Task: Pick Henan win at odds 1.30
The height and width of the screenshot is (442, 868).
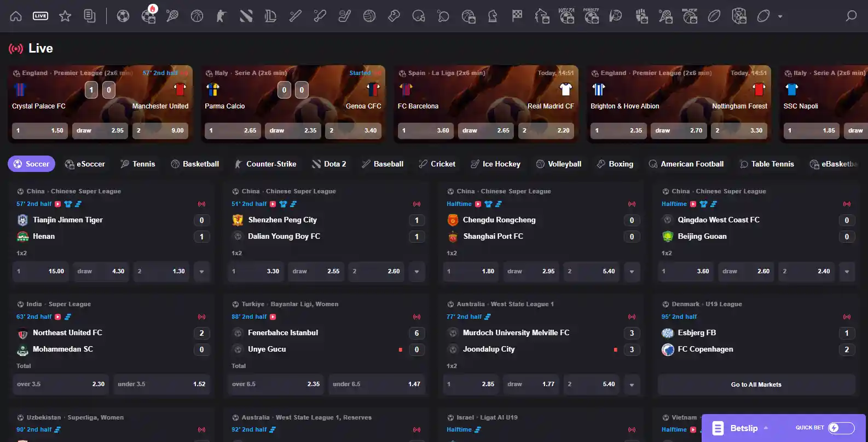Action: coord(161,271)
